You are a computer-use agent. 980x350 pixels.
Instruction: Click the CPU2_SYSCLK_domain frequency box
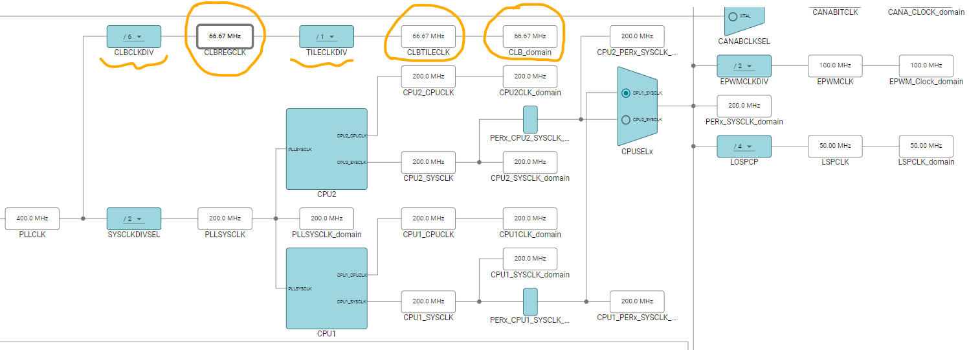530,162
